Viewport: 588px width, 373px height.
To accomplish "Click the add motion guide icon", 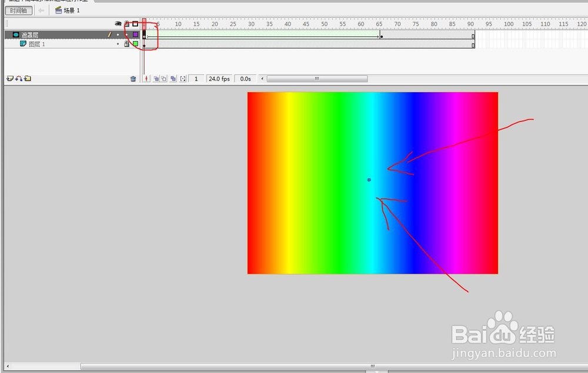I will coord(19,79).
